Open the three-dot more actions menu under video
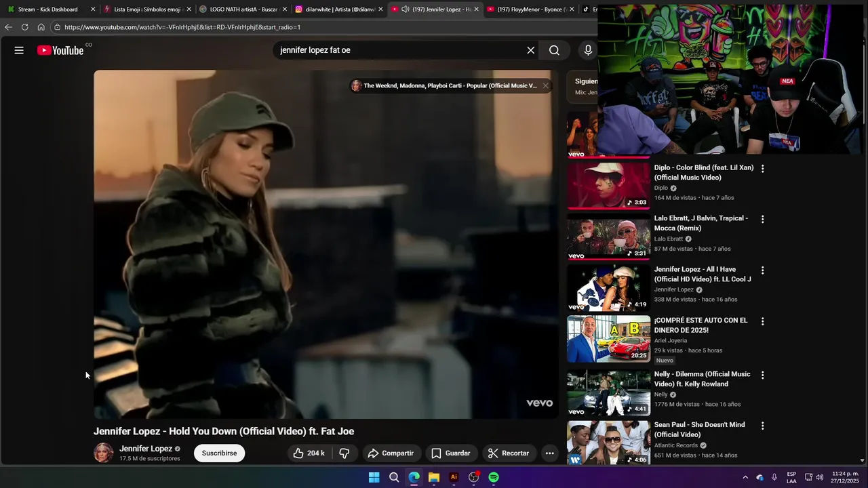Image resolution: width=868 pixels, height=488 pixels. 550,453
